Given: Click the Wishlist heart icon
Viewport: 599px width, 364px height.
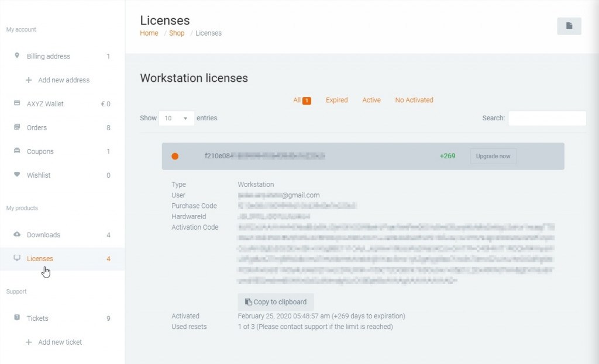Looking at the screenshot, I should click(x=17, y=175).
